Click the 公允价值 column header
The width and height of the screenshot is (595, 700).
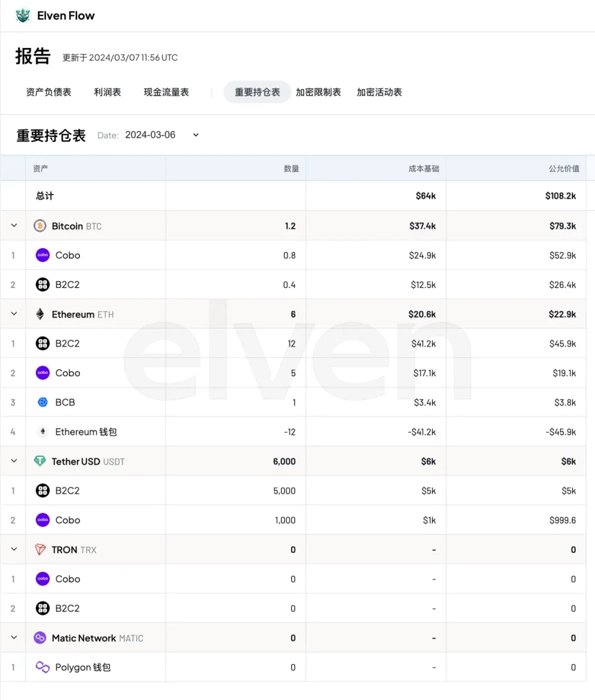[x=564, y=169]
